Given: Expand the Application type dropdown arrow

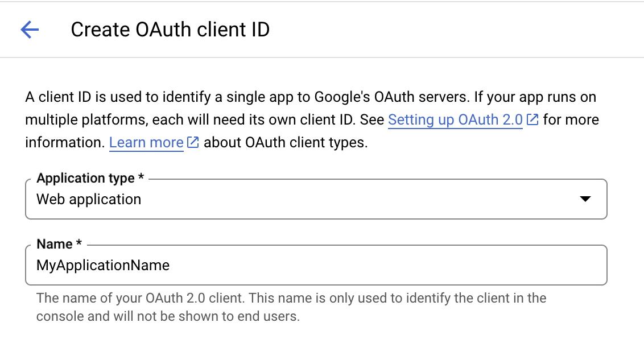Looking at the screenshot, I should click(x=584, y=199).
